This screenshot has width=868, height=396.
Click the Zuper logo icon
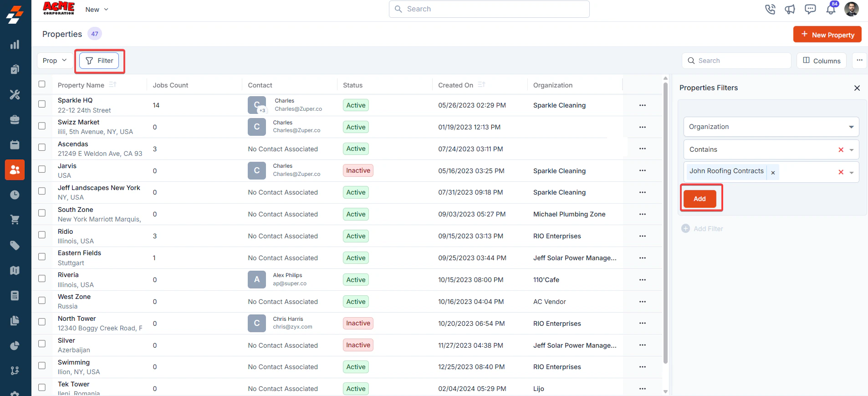click(x=15, y=14)
